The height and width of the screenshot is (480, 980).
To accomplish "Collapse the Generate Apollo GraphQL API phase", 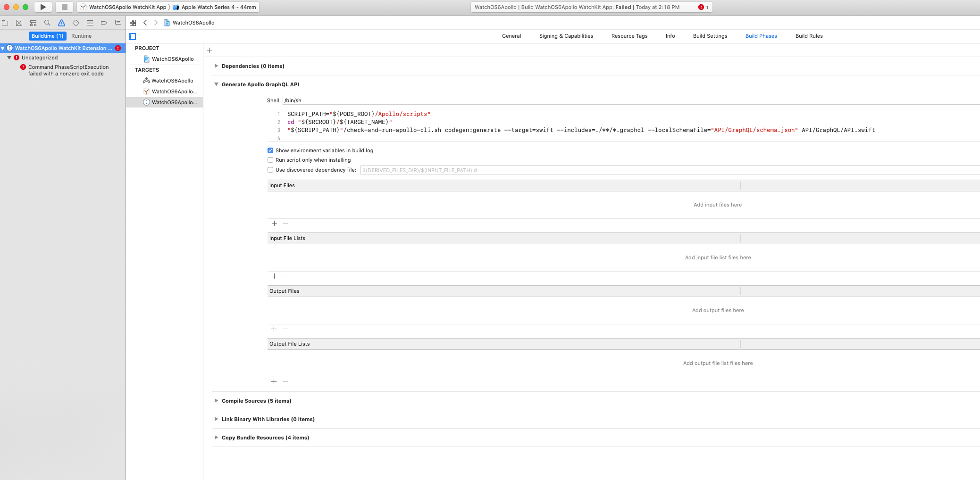I will pyautogui.click(x=217, y=84).
